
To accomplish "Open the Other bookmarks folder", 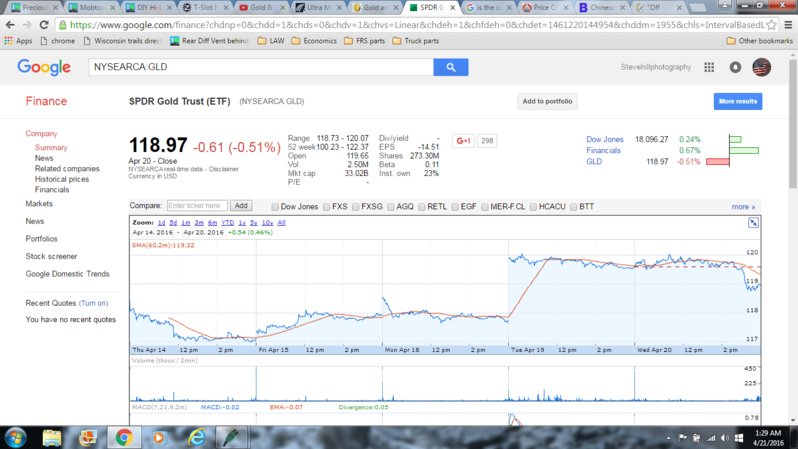I will click(759, 41).
